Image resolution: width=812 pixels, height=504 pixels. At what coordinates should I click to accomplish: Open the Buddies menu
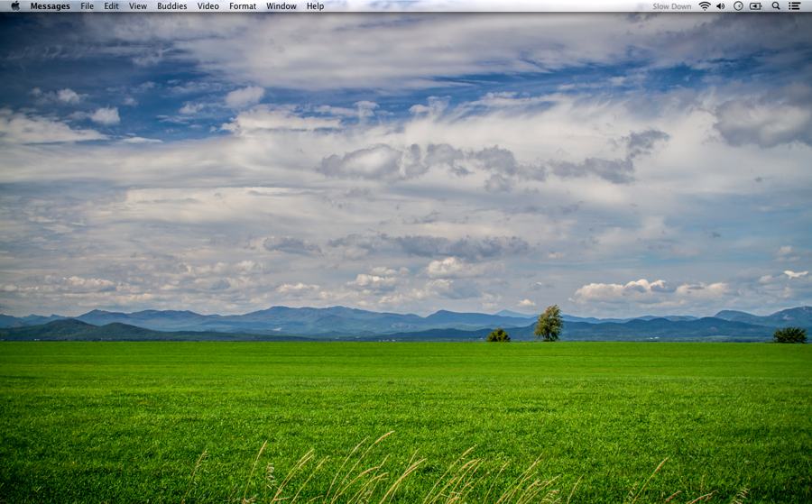(172, 6)
